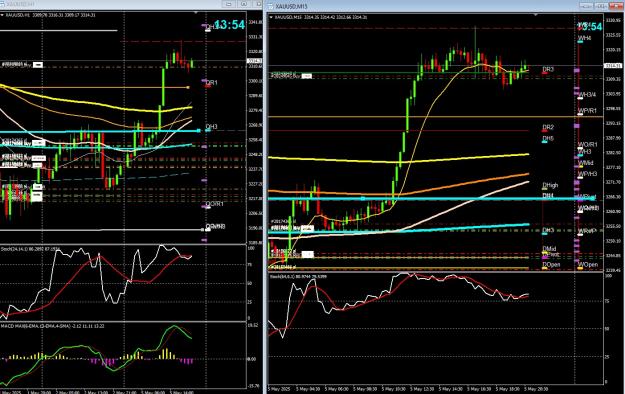Select endpoint of orange horizontal line in H1 chart

tap(189, 87)
